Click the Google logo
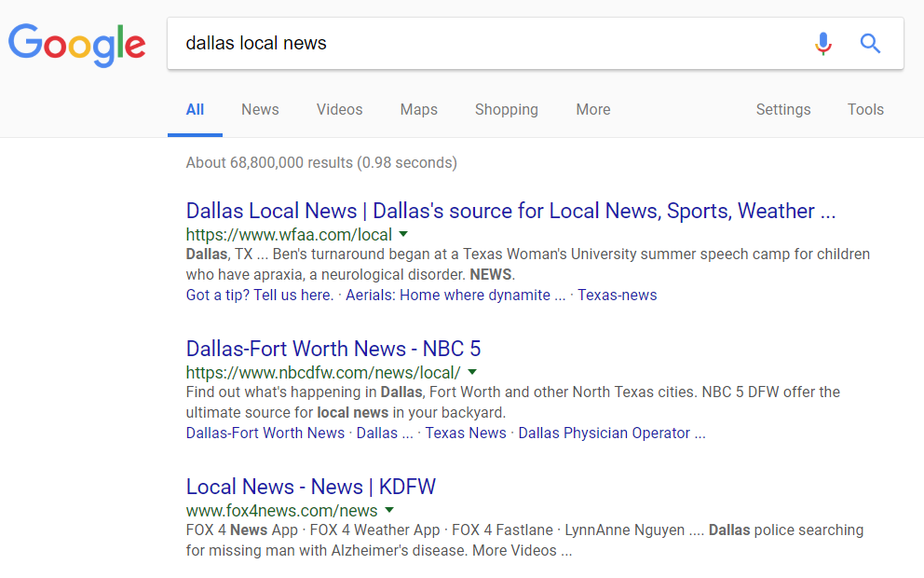Viewport: 924px width, 578px height. tap(76, 45)
